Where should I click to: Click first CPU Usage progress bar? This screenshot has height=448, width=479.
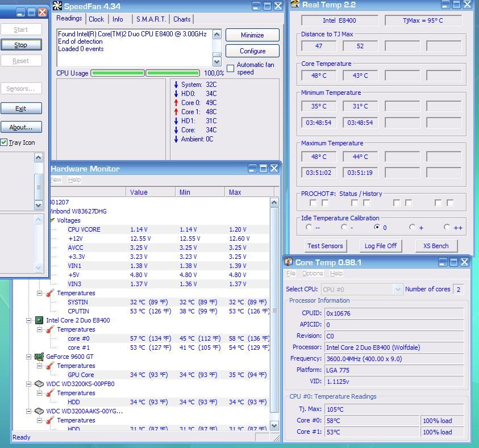coord(118,73)
